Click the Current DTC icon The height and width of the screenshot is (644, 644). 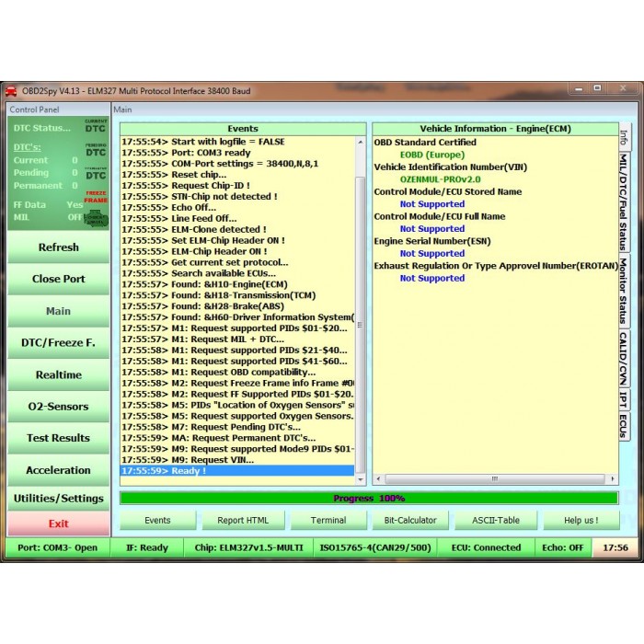[96, 127]
